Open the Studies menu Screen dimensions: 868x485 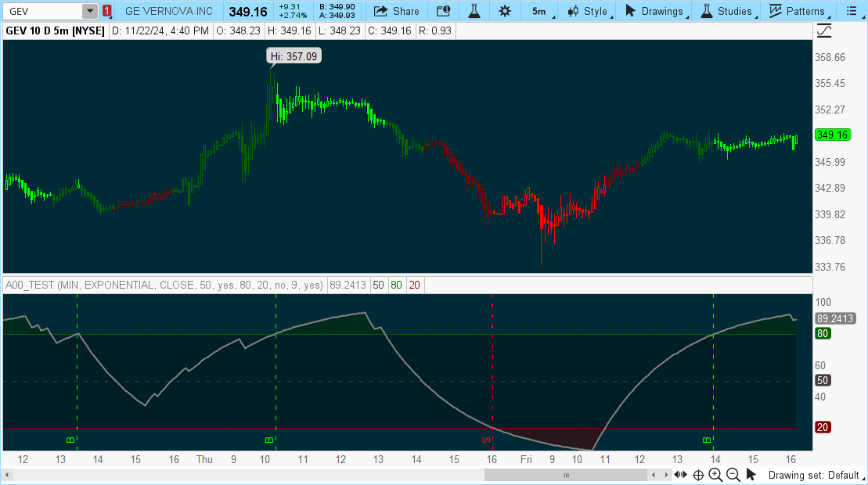(x=729, y=11)
